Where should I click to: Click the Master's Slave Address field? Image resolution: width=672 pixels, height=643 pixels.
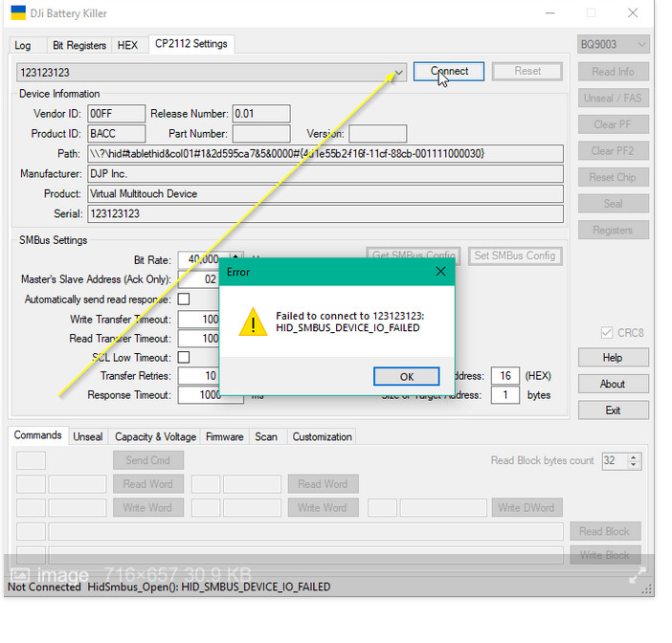tap(199, 279)
